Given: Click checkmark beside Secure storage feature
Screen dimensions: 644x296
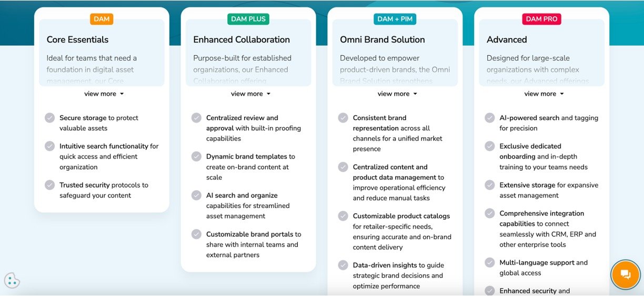Looking at the screenshot, I should click(50, 118).
